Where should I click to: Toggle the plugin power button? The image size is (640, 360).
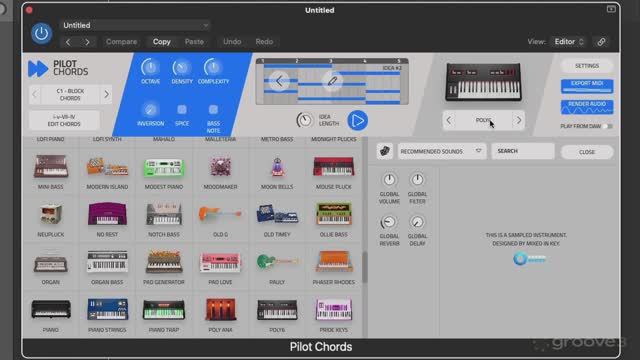[41, 33]
